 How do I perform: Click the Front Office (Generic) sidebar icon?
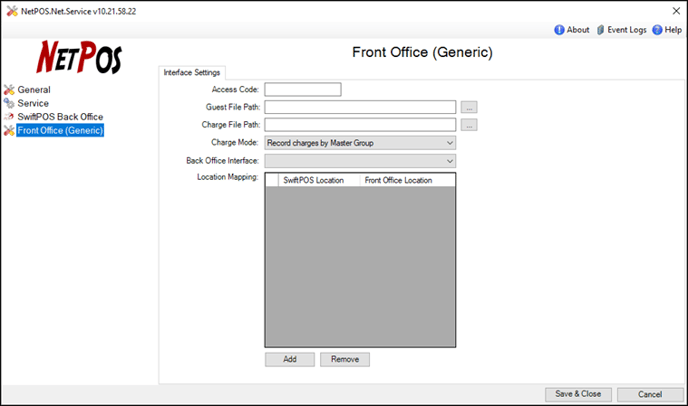9,130
